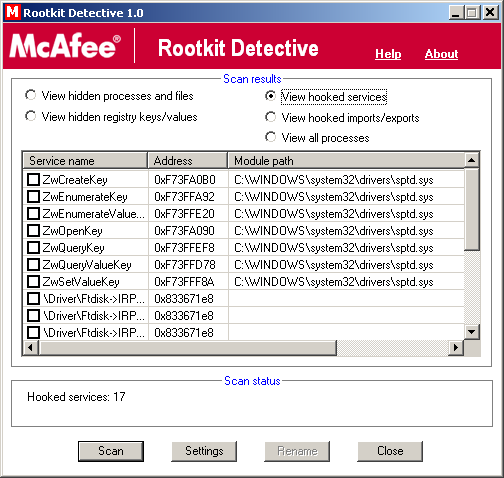Image resolution: width=504 pixels, height=478 pixels.
Task: Select View all processes option
Action: pos(317,138)
